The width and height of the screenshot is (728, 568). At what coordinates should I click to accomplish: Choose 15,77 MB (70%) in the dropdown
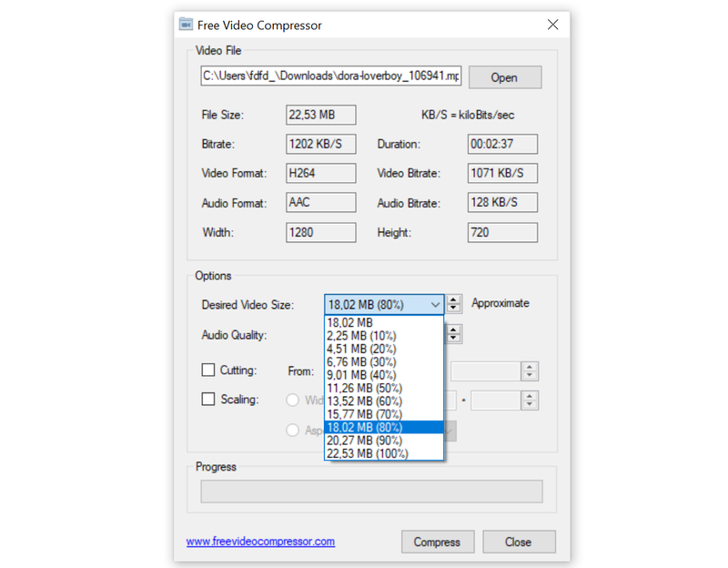tap(384, 414)
